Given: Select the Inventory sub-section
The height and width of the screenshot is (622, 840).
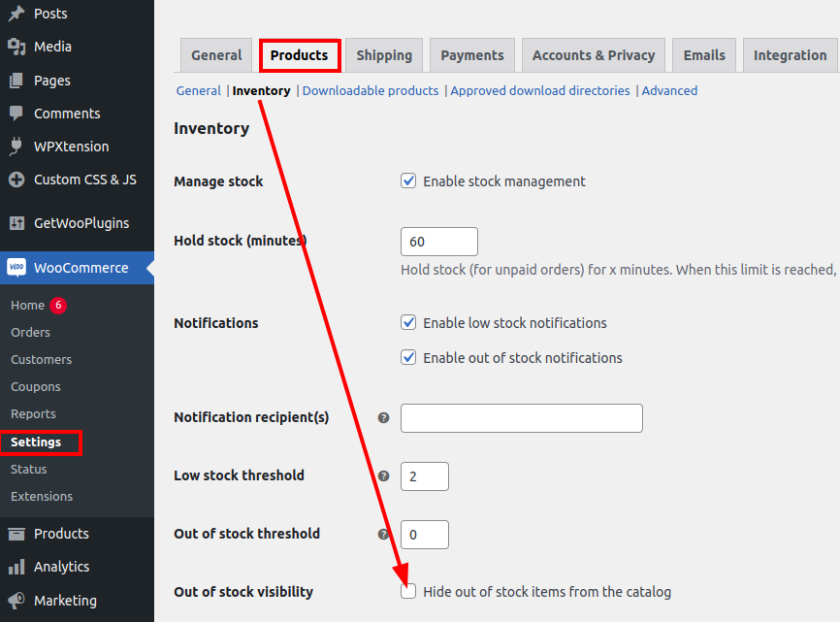Looking at the screenshot, I should tap(262, 90).
